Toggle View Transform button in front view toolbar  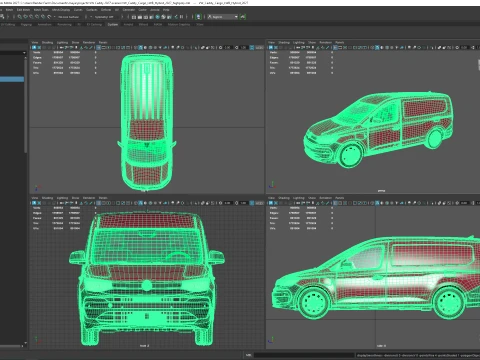(x=252, y=203)
